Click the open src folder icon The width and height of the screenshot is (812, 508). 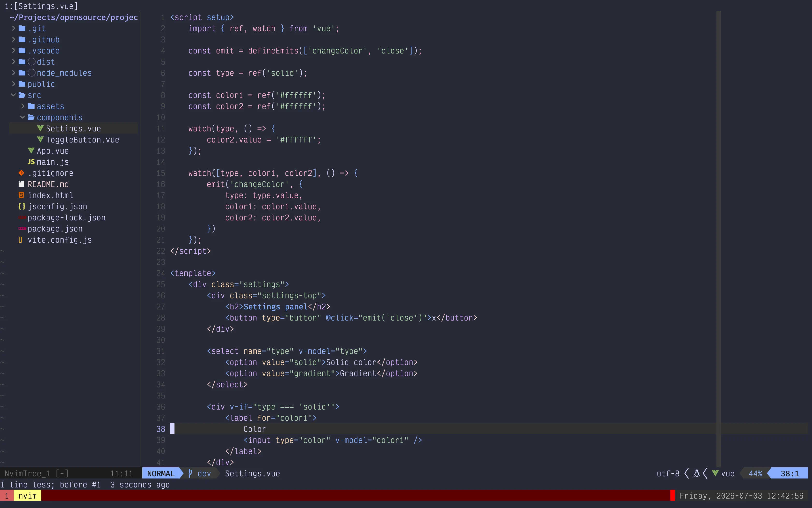22,95
